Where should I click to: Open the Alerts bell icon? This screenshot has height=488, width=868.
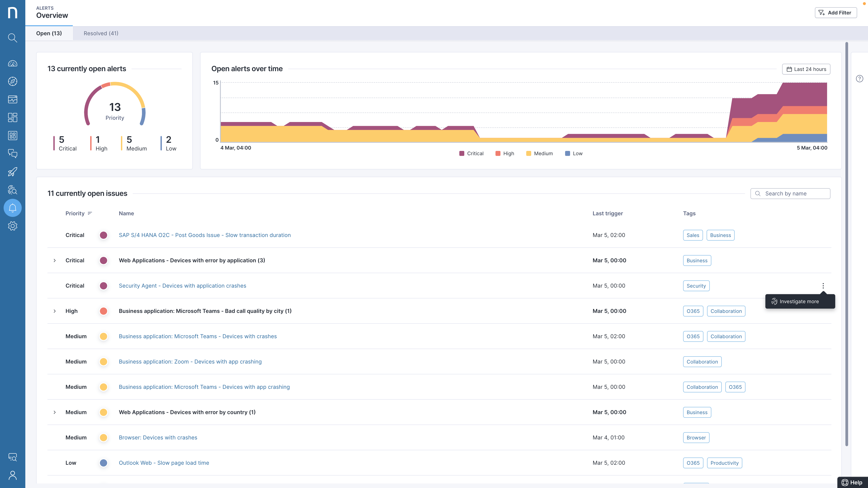[12, 208]
